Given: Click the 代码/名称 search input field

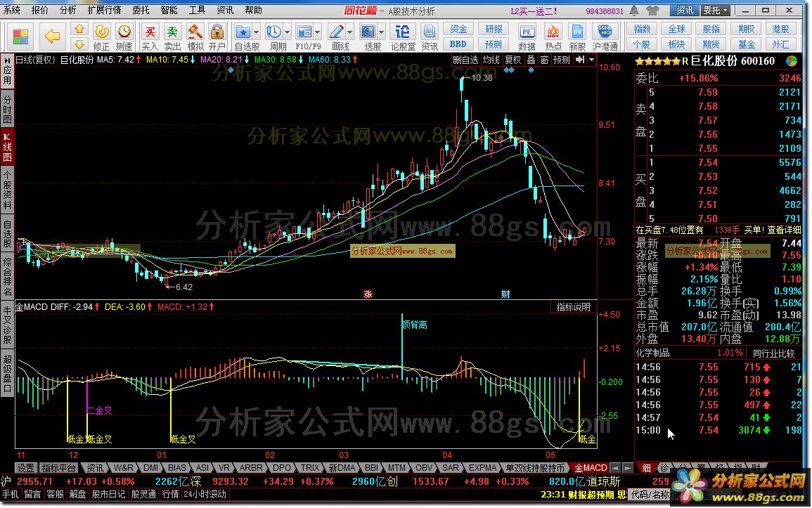Looking at the screenshot, I should pos(650,494).
